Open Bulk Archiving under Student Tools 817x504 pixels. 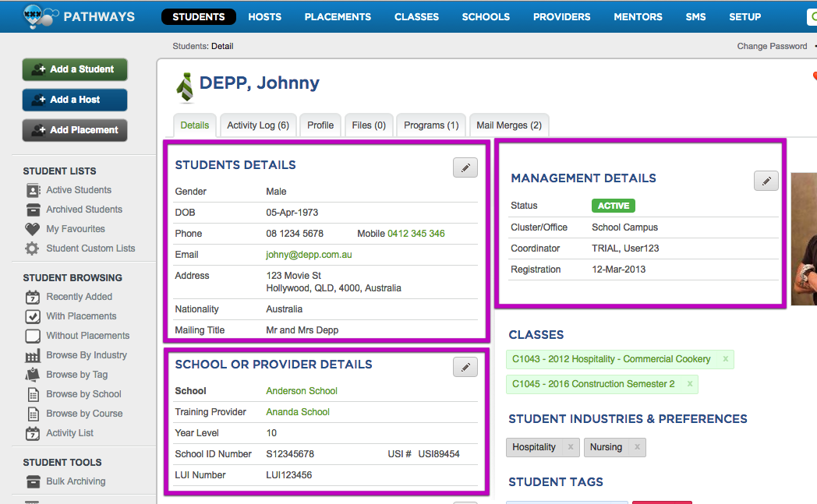(x=30, y=481)
